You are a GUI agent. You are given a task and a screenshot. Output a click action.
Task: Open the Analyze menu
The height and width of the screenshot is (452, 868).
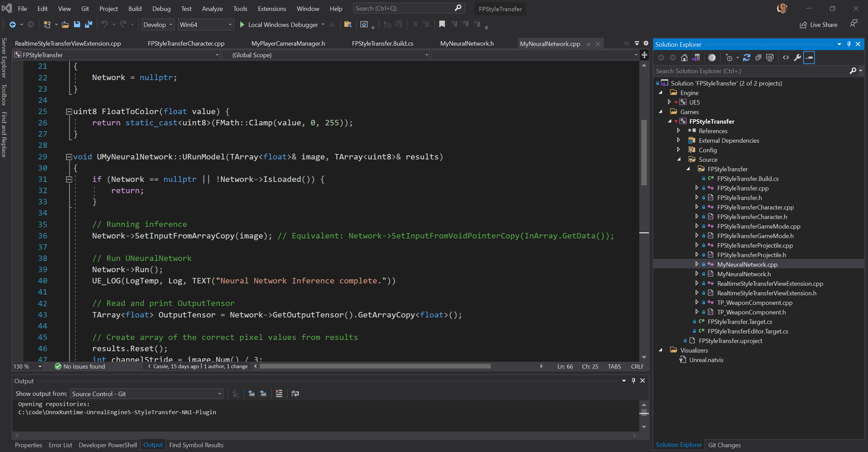click(212, 9)
